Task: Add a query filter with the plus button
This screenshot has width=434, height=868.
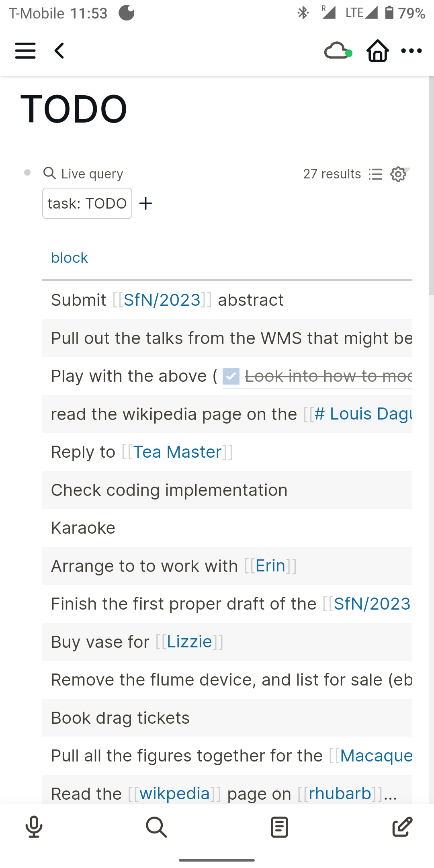Action: tap(145, 203)
